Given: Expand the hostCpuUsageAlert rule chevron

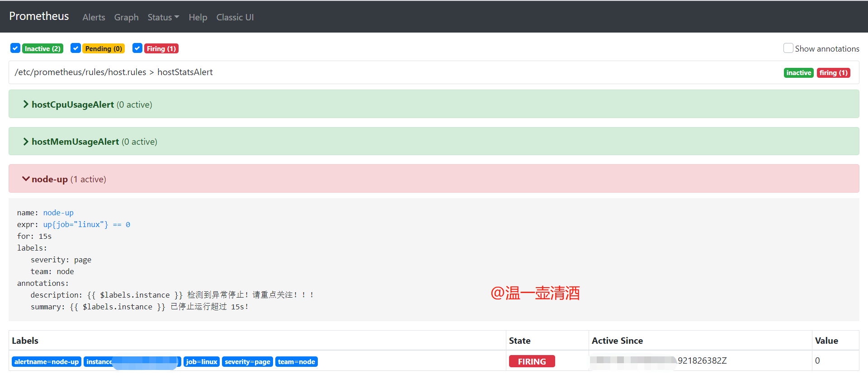Looking at the screenshot, I should pos(26,104).
